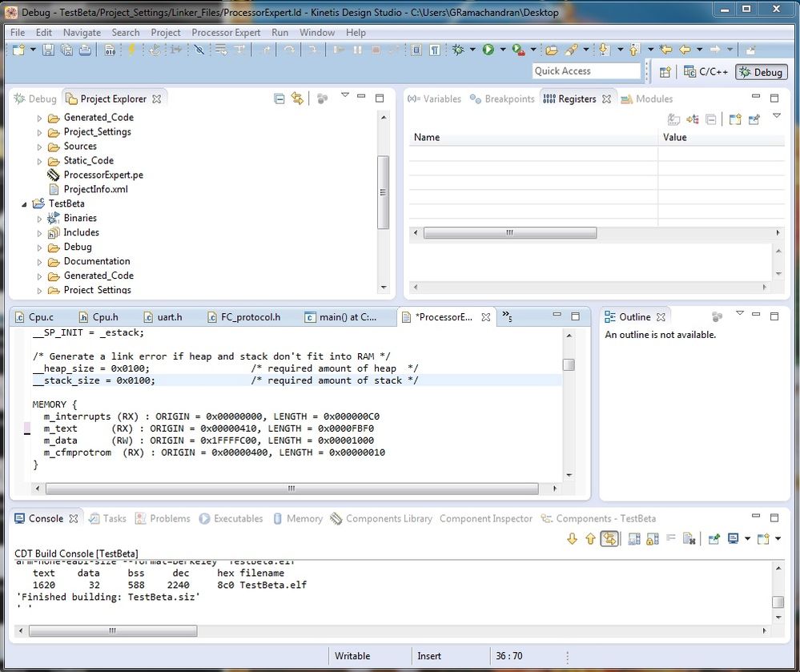Expand the Generated_Code folder under TestBeta

point(39,276)
